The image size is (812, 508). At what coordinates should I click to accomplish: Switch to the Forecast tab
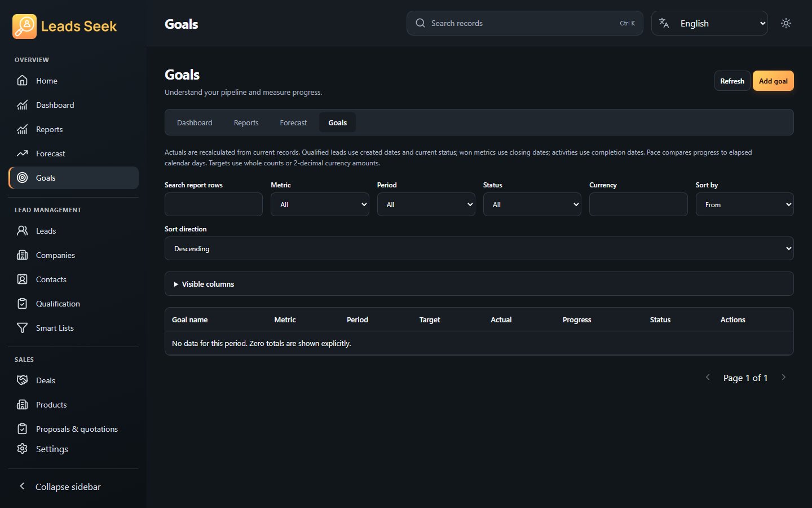(x=294, y=122)
